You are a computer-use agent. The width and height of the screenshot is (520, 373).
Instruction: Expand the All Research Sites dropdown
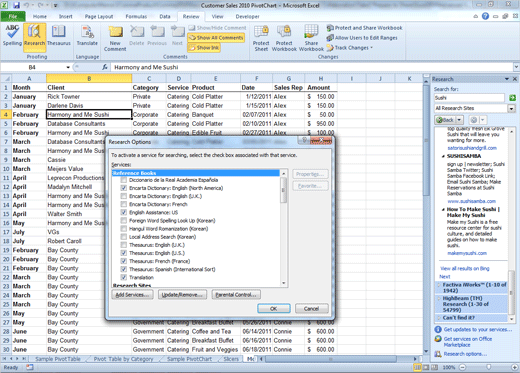[x=511, y=108]
